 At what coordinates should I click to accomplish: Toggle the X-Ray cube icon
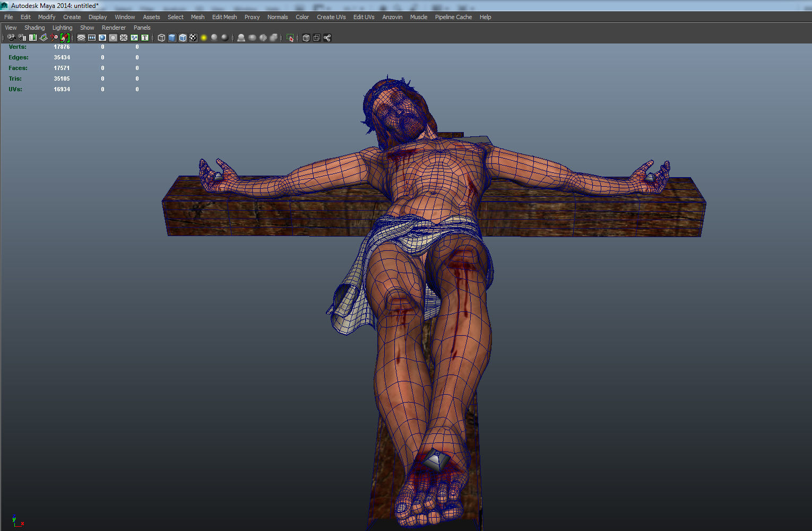(x=306, y=38)
